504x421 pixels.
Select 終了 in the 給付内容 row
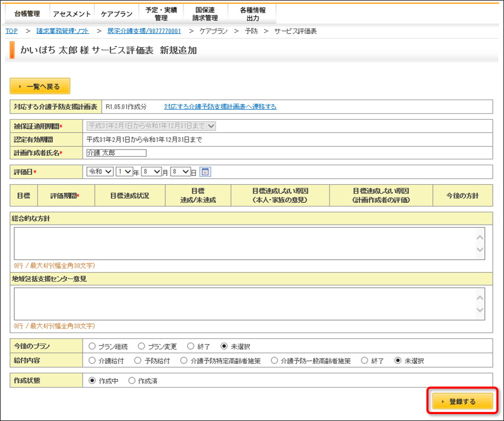point(364,360)
